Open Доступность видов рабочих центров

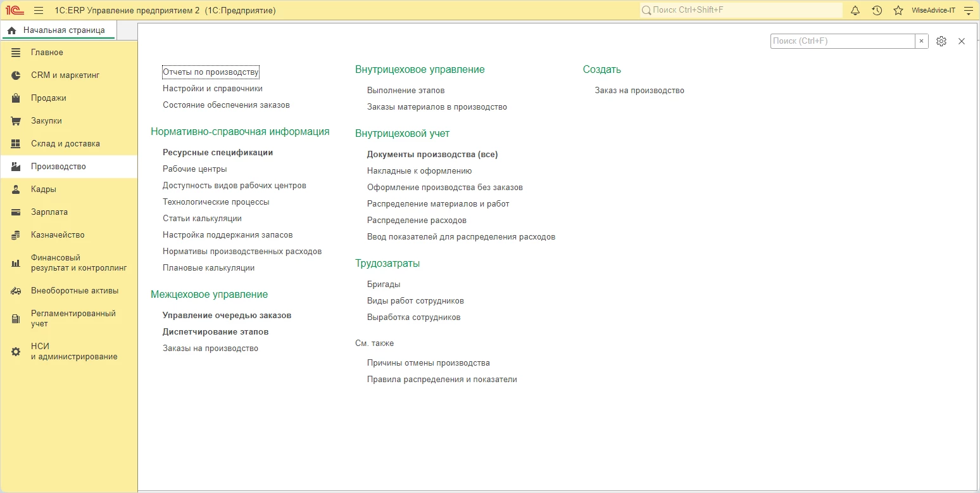(234, 186)
